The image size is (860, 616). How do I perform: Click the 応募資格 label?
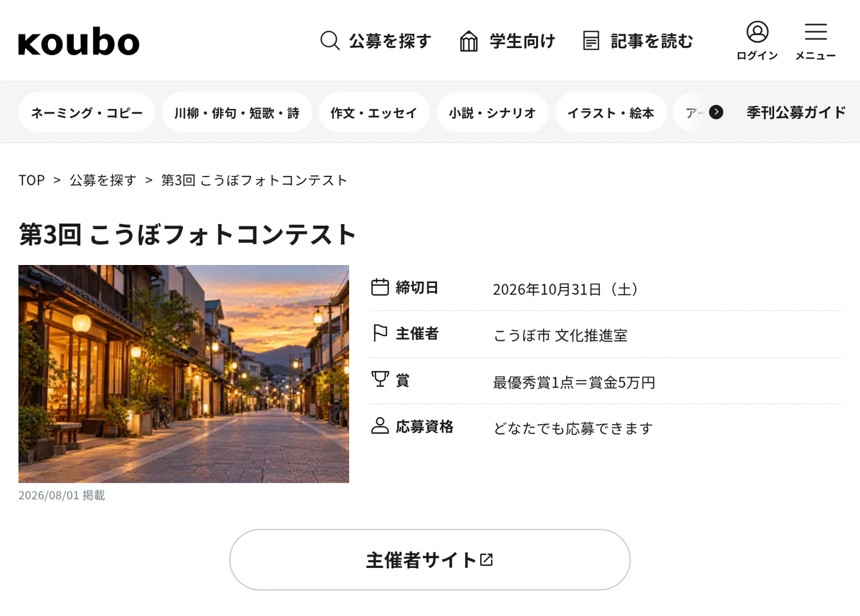click(424, 426)
